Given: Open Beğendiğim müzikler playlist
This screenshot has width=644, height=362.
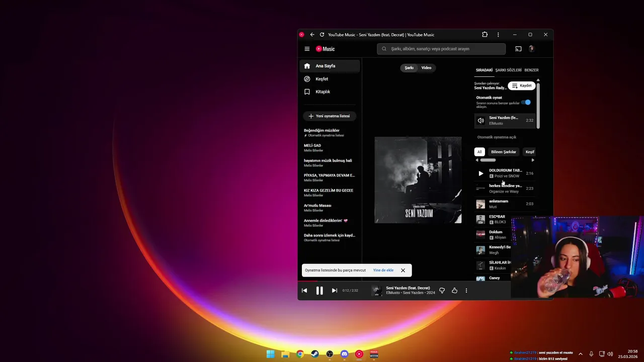Looking at the screenshot, I should pos(330,133).
